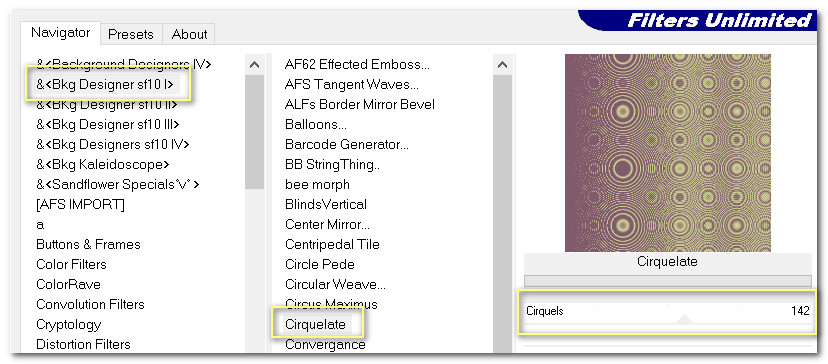This screenshot has width=828, height=364.
Task: Select the Navigator tab
Action: click(60, 33)
